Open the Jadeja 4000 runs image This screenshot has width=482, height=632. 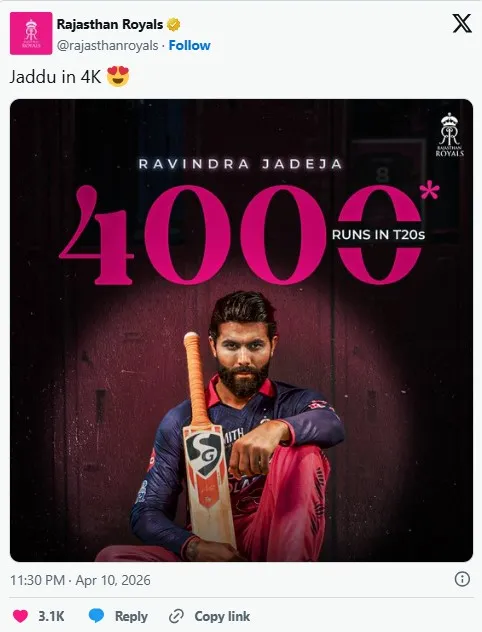(x=241, y=330)
